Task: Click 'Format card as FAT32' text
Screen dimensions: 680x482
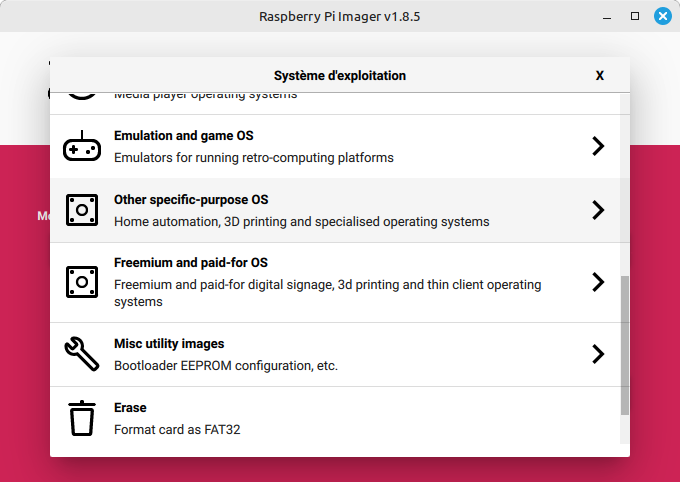Action: coord(177,430)
